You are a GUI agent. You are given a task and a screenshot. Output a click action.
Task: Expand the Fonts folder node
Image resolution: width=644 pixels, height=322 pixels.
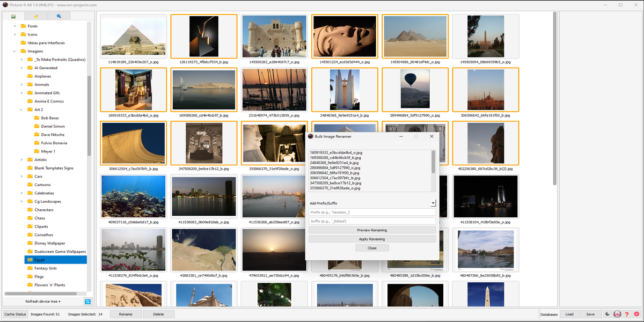click(x=15, y=26)
